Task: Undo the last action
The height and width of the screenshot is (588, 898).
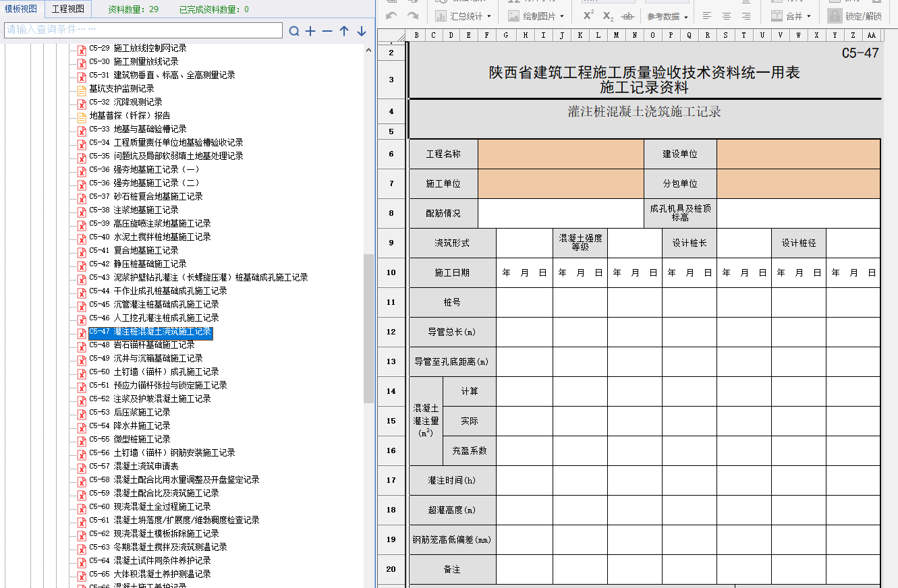Action: tap(392, 16)
